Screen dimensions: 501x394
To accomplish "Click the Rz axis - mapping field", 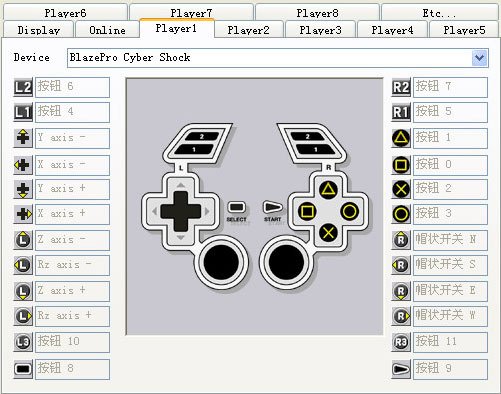I will pos(72,265).
